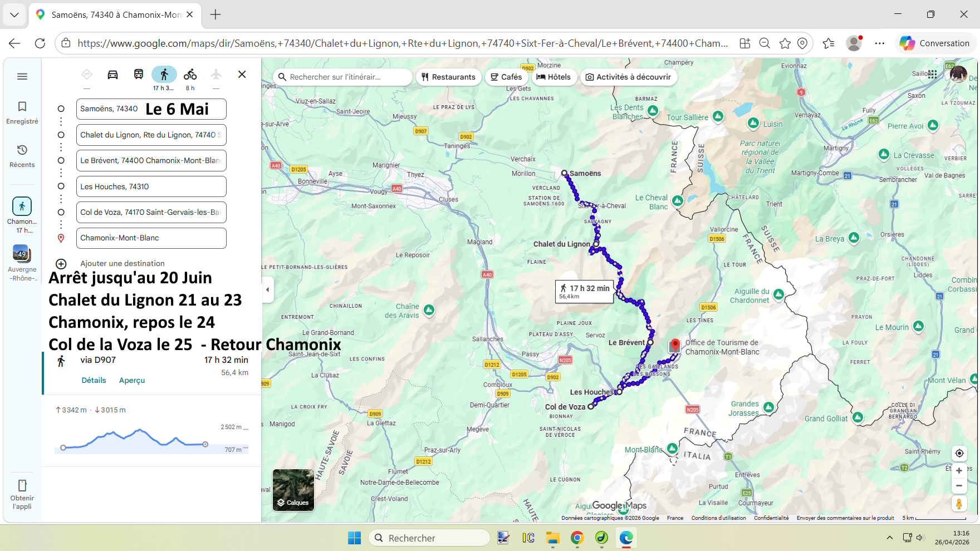This screenshot has width=980, height=551.
Task: Open the Récents history icon
Action: (22, 150)
